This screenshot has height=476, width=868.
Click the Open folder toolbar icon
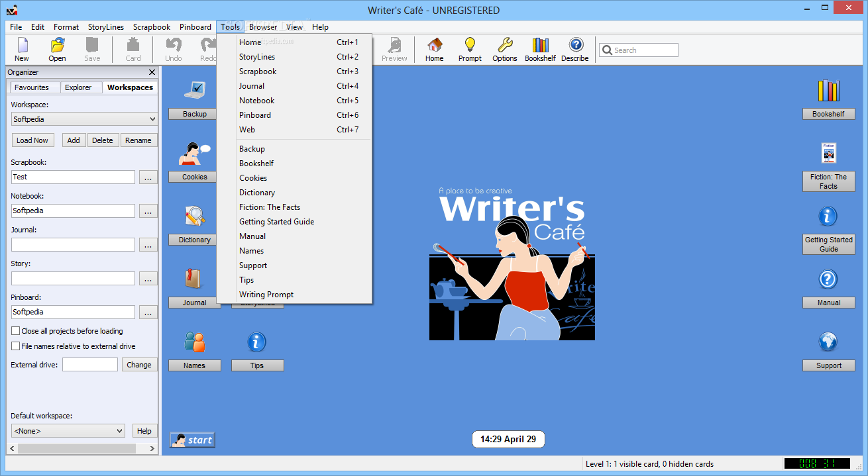tap(58, 50)
